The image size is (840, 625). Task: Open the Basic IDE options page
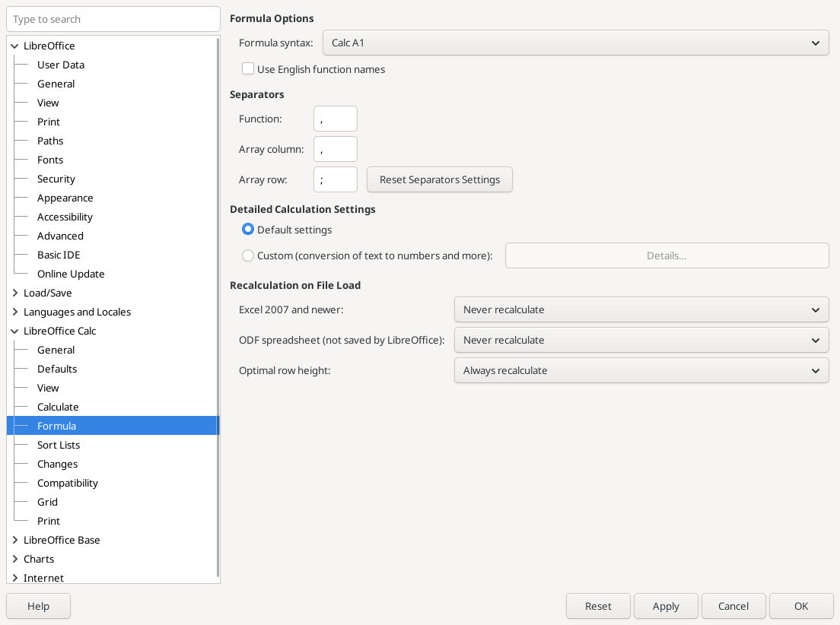click(x=59, y=255)
